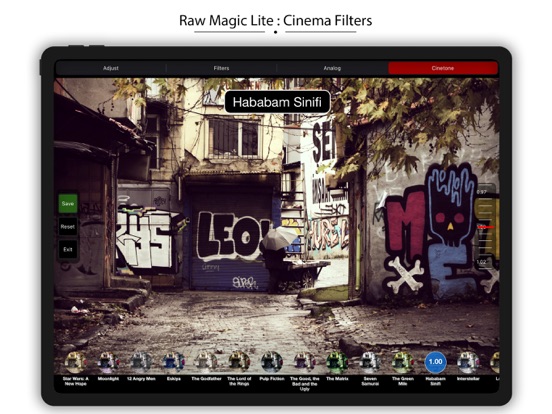This screenshot has height=414, width=552.
Task: Click the '12 Angry Men' label text
Action: coord(141,379)
